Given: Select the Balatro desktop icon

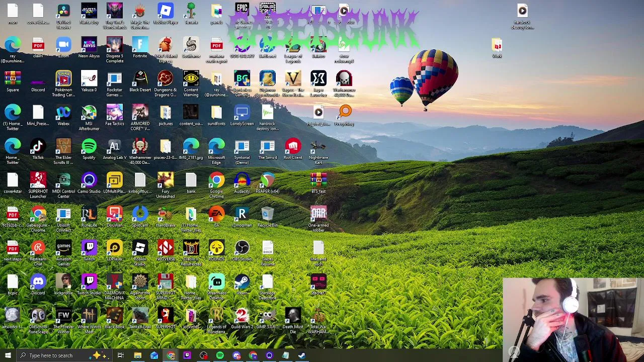Looking at the screenshot, I should (318, 48).
